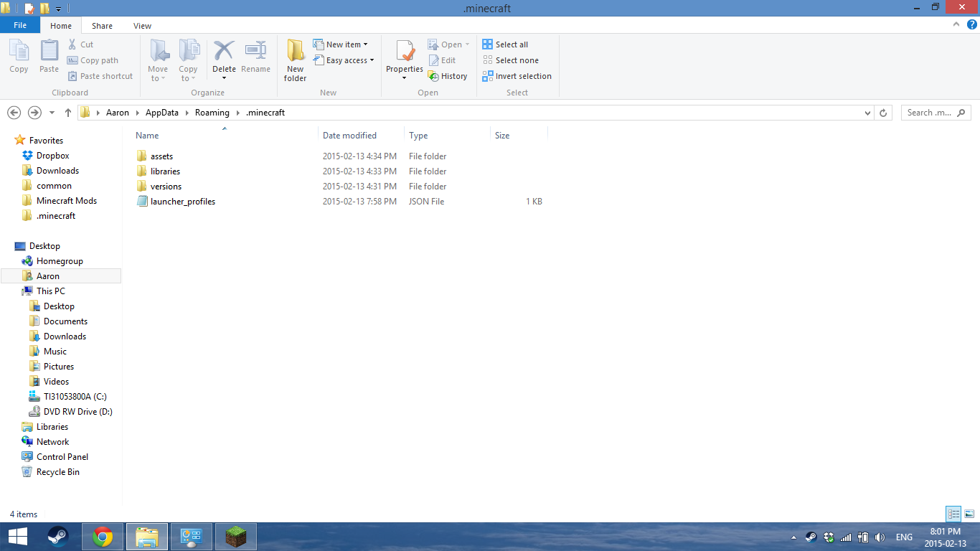Click the Paste icon in ribbon
980x551 pixels.
point(49,56)
